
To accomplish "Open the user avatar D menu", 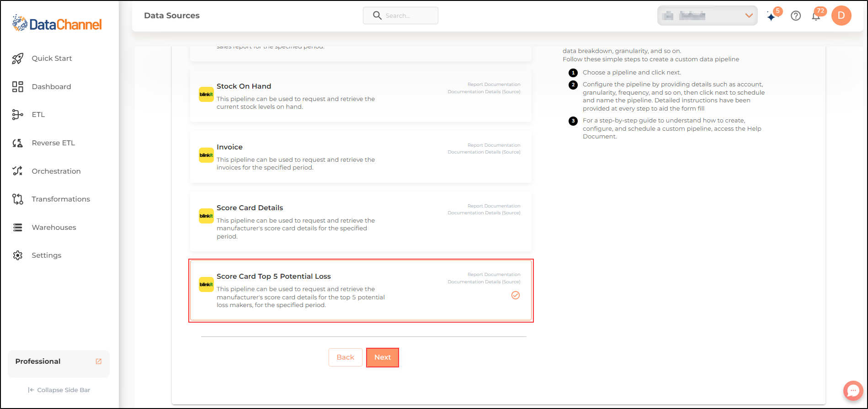I will click(x=841, y=16).
